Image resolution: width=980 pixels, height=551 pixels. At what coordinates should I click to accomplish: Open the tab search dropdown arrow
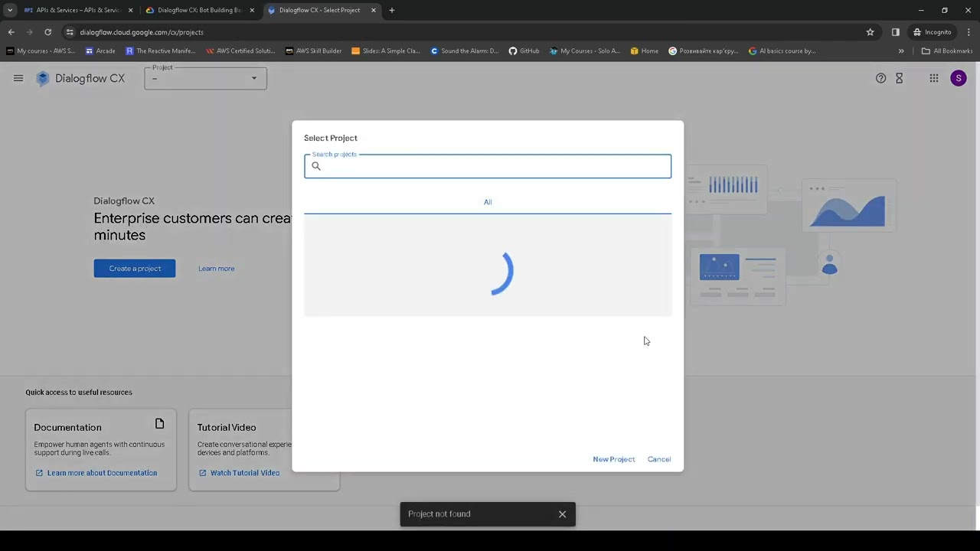point(10,10)
